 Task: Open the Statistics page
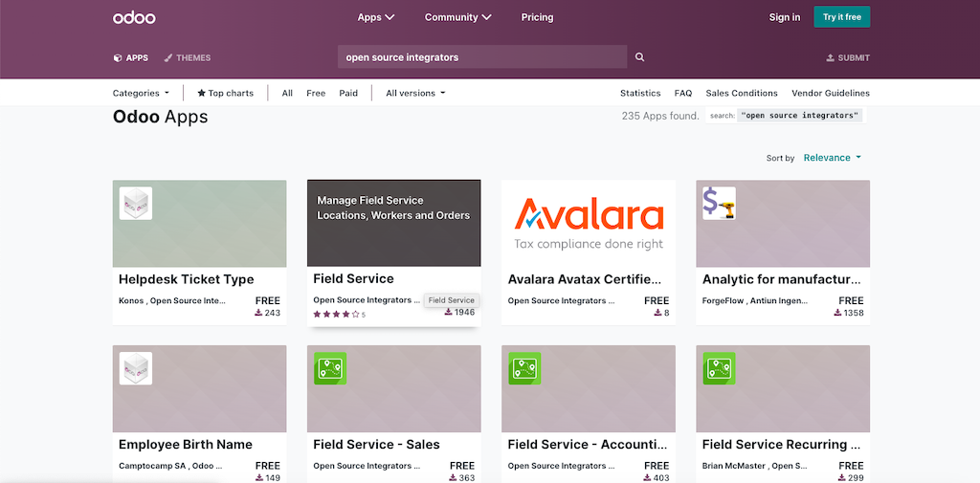640,93
